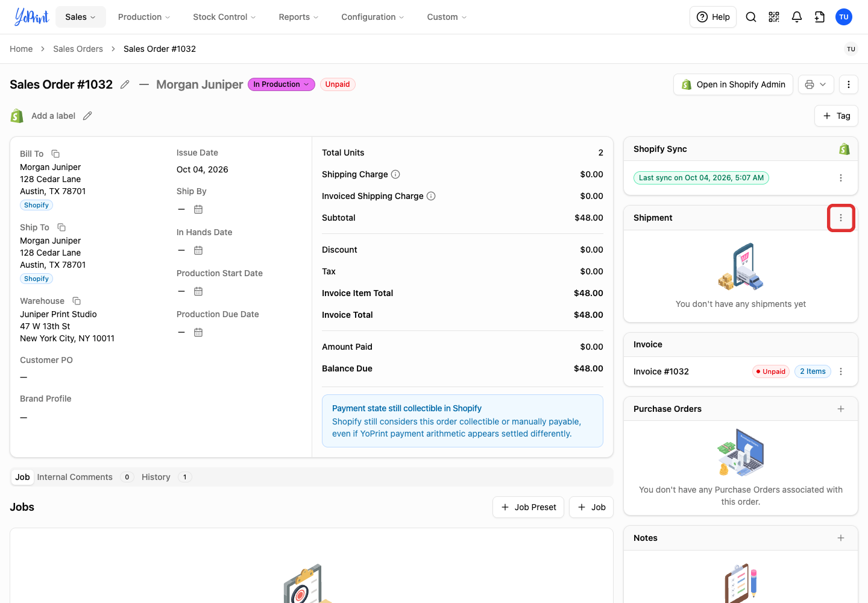Expand the Configuration dropdown menu
Image resolution: width=868 pixels, height=603 pixels.
click(x=373, y=17)
